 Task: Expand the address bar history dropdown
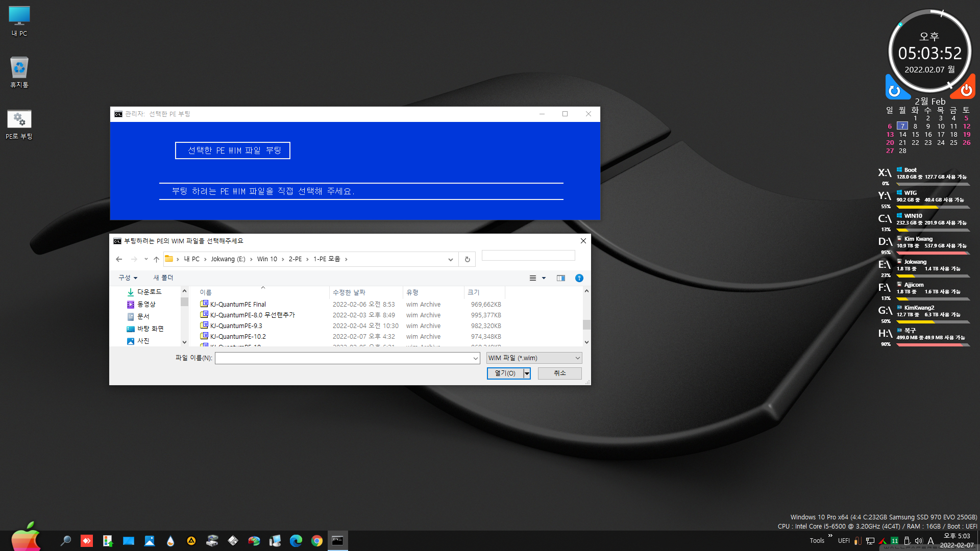tap(451, 259)
